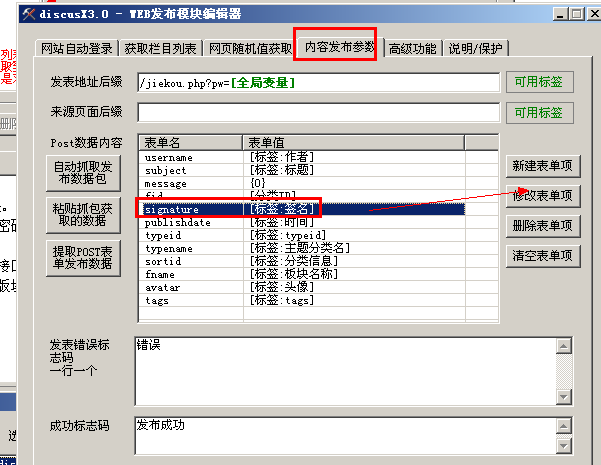
Task: Click 可用标签 button beside 发表地址后缀
Action: [540, 83]
